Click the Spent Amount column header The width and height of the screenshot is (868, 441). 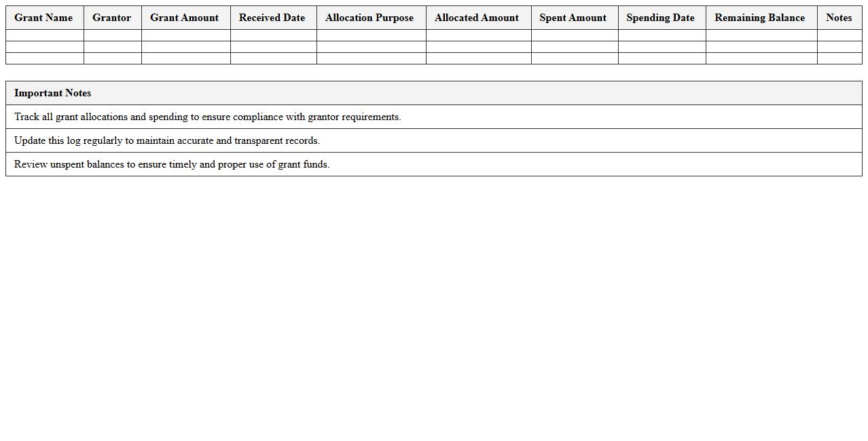pos(573,18)
